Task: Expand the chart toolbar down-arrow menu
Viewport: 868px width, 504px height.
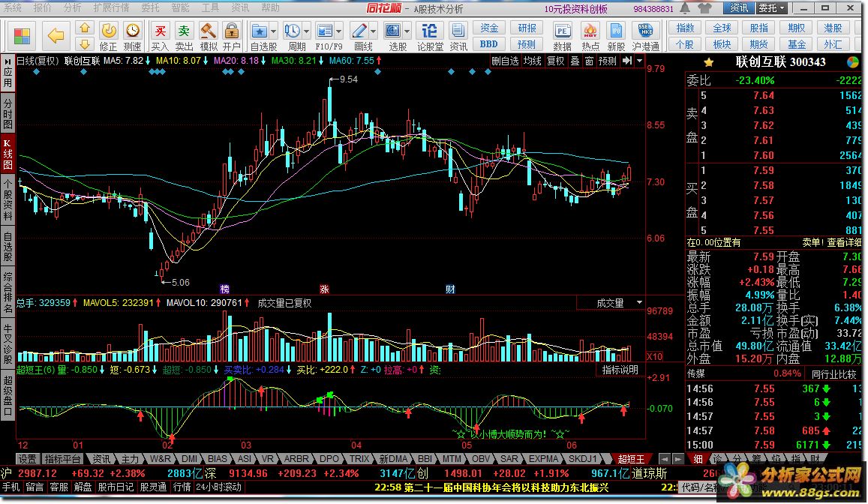Action: (640, 61)
